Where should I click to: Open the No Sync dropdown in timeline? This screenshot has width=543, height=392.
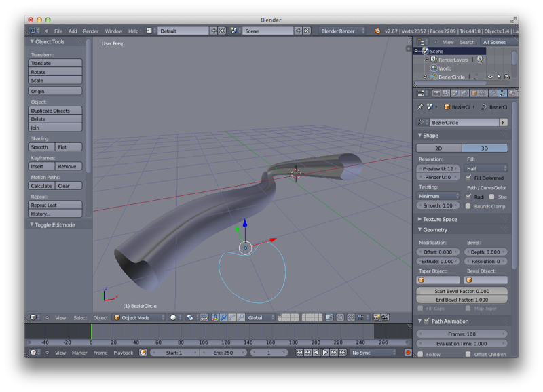373,353
